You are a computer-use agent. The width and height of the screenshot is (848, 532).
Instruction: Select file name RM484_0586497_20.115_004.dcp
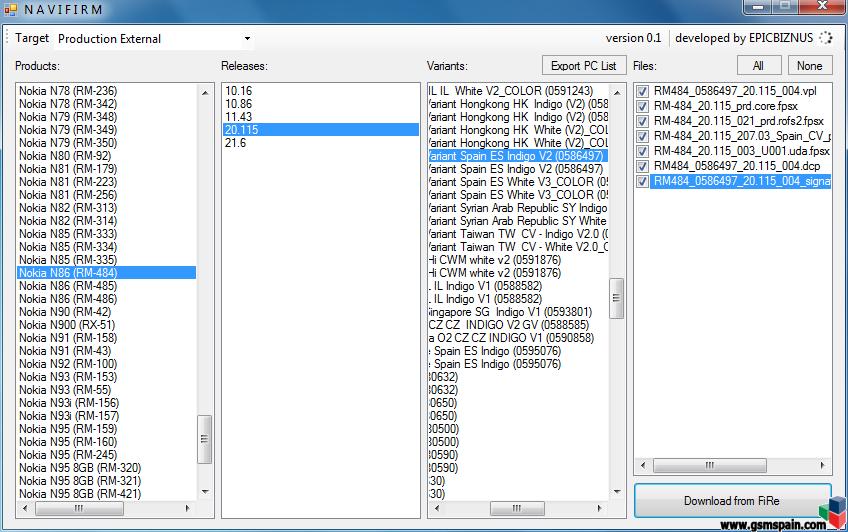point(737,166)
